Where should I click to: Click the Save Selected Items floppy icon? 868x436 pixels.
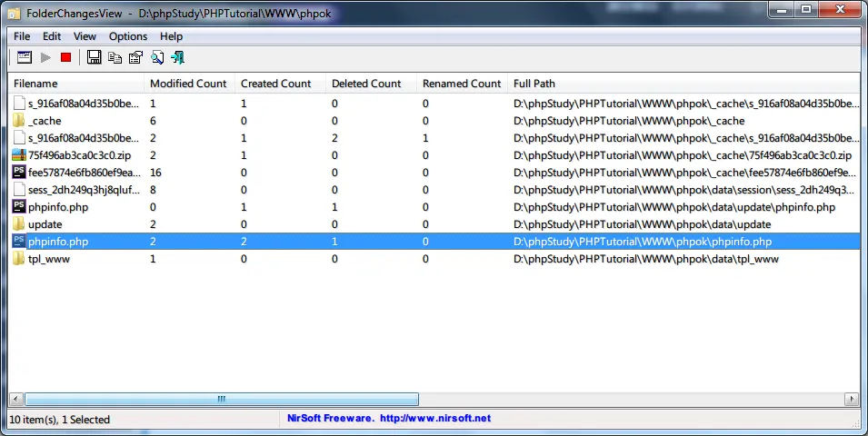point(94,58)
